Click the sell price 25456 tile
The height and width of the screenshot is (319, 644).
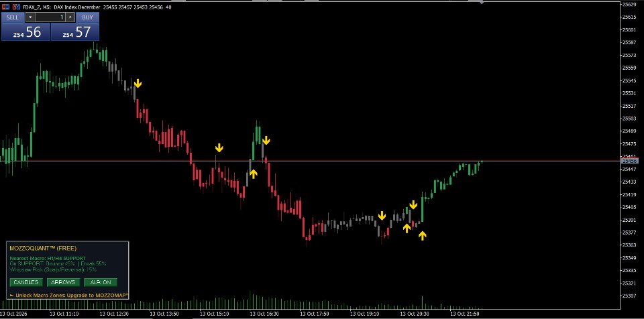coord(26,31)
